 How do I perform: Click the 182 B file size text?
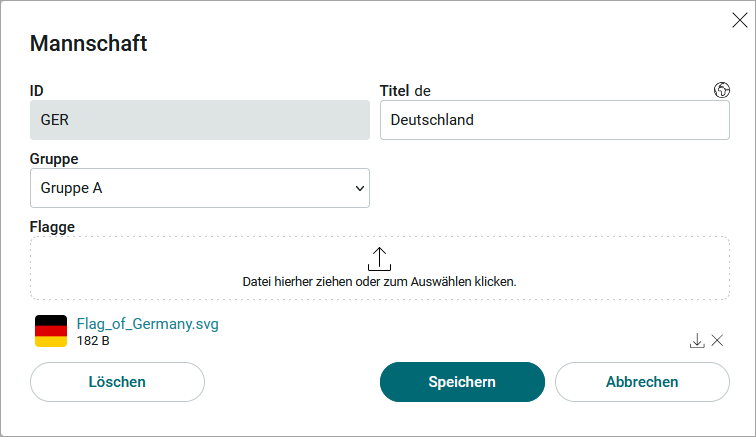93,341
